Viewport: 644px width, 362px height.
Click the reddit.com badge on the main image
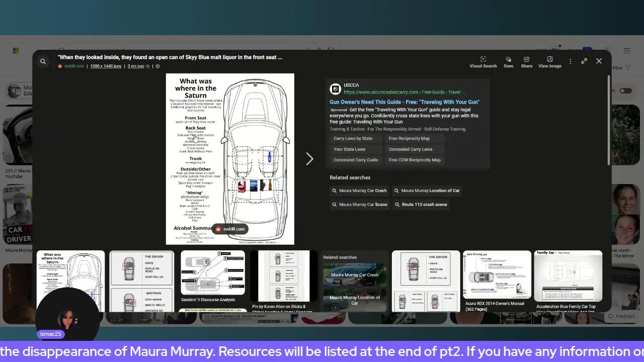230,229
